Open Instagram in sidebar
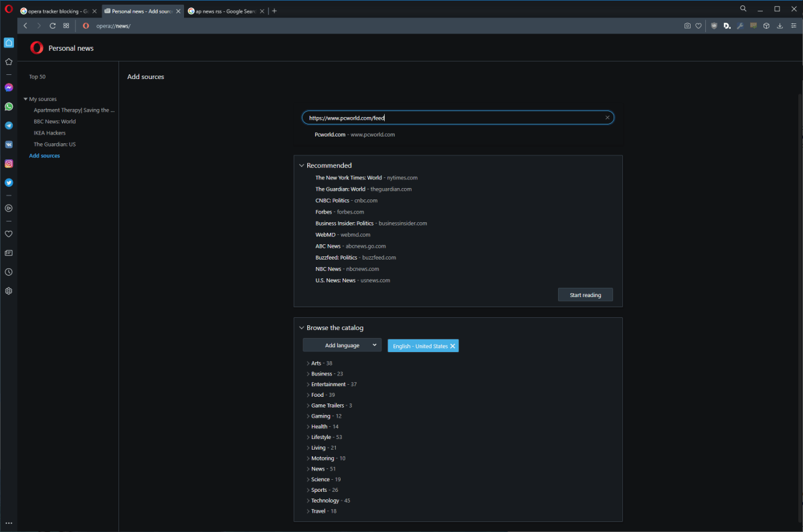803x532 pixels. tap(9, 163)
